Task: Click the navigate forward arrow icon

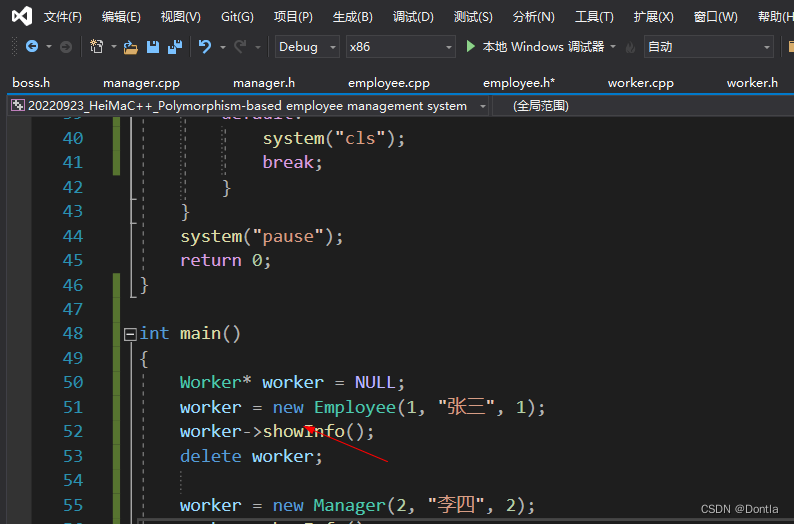Action: pyautogui.click(x=66, y=47)
